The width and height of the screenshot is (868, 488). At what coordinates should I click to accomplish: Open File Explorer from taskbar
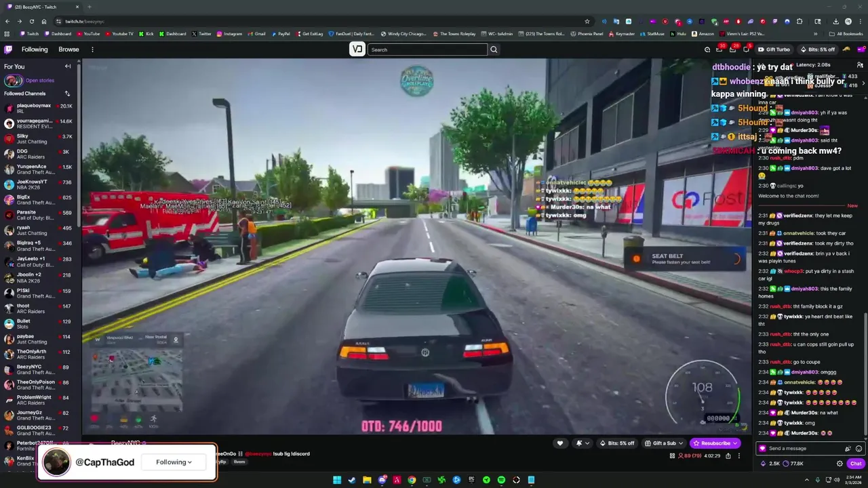coord(367,480)
